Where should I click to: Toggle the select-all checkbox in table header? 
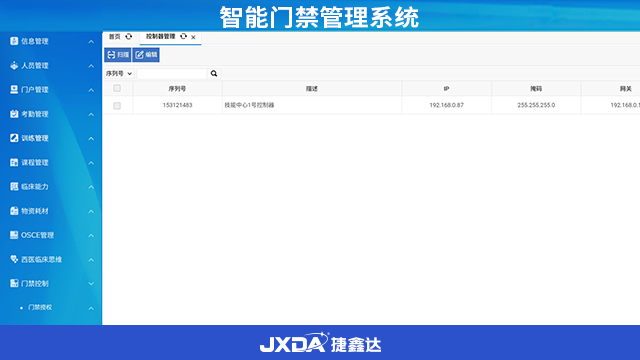tap(117, 88)
